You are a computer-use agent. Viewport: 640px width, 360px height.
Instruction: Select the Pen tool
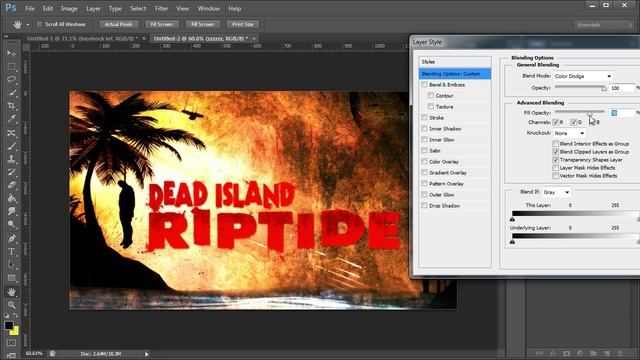[11, 238]
